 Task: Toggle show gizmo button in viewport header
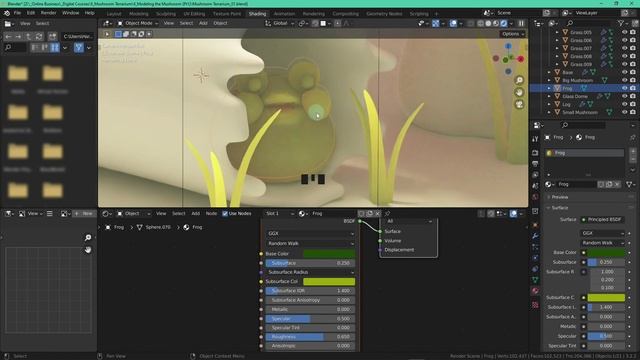[x=436, y=23]
